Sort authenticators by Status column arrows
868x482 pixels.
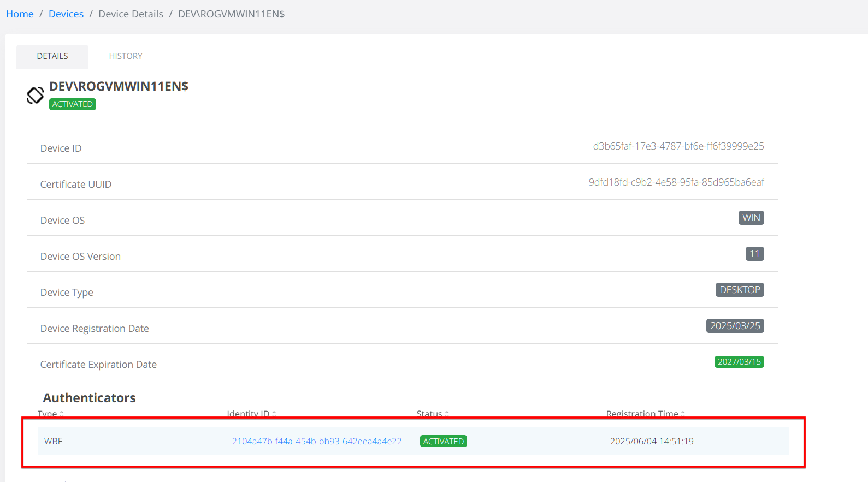pos(447,414)
